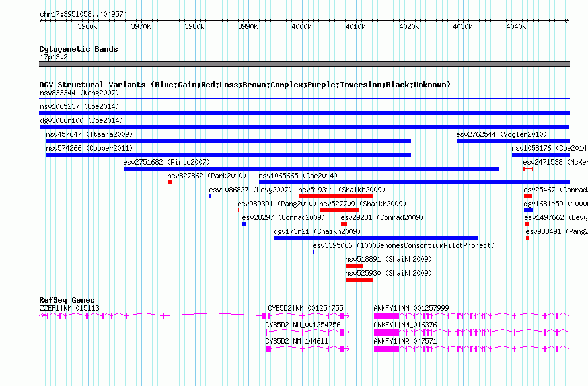Click the ANKFY1|NR_047571 transcript label
Screen dimensions: 588x386
tap(405, 341)
